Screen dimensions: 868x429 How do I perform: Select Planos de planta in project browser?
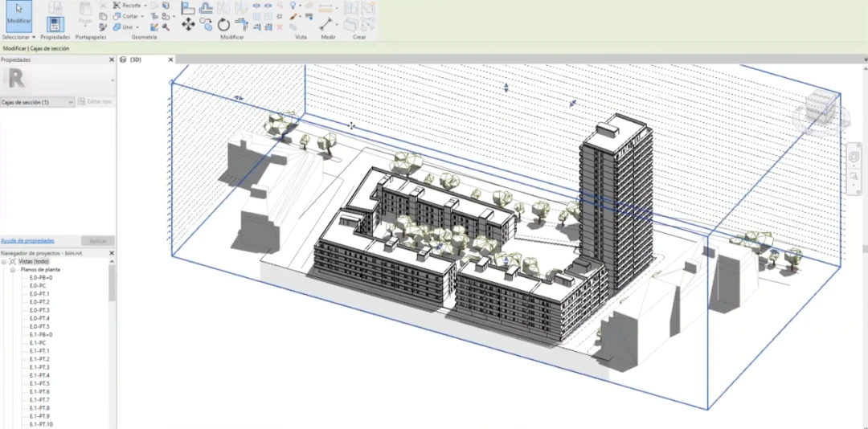(40, 270)
